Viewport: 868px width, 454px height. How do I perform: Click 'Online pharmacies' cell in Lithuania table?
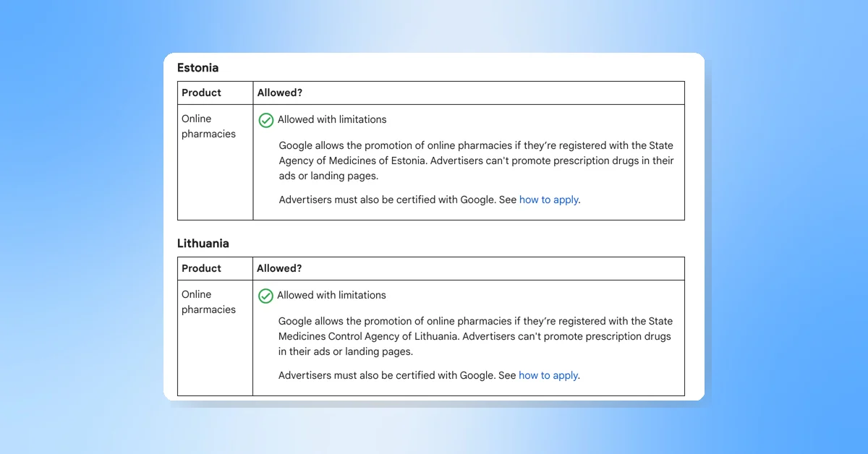(208, 301)
